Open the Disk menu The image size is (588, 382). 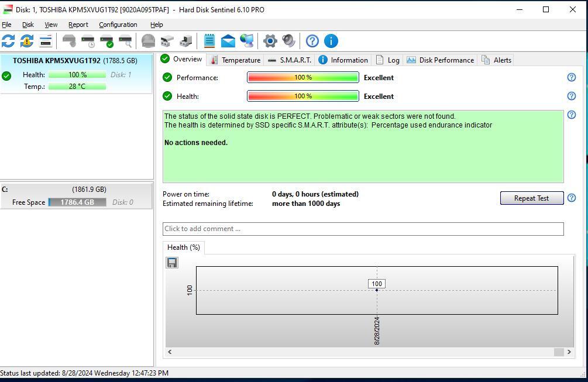pyautogui.click(x=27, y=25)
